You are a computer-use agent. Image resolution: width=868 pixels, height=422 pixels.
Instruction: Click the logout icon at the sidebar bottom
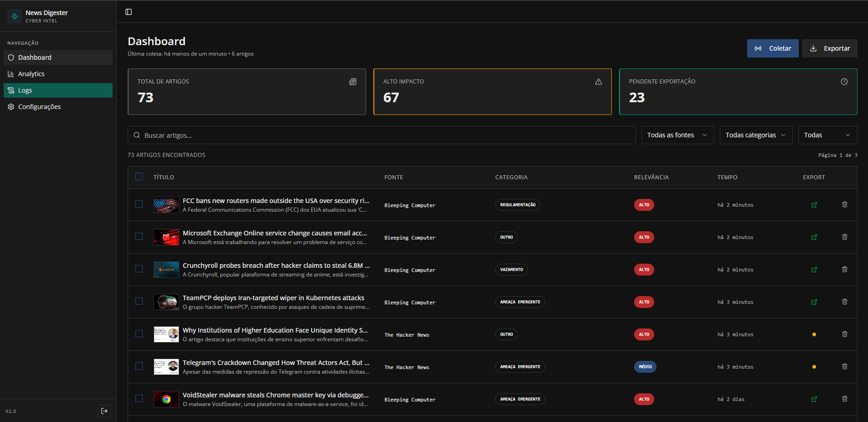pos(104,411)
